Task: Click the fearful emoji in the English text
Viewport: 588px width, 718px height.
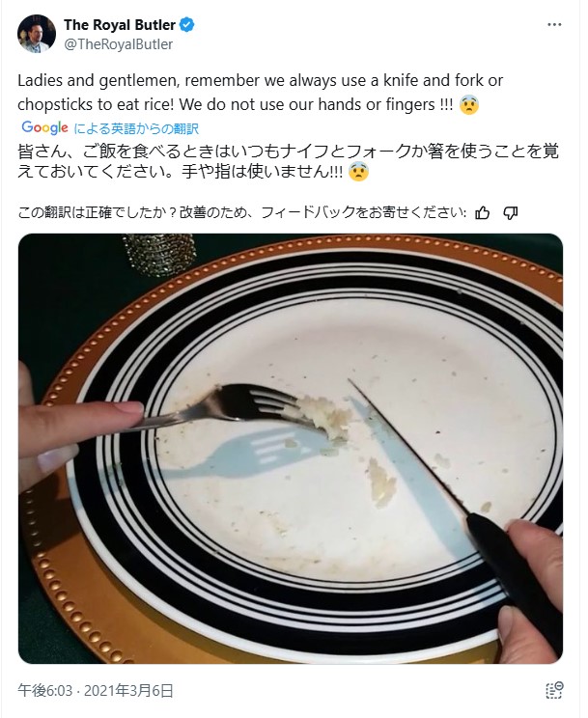Action: [x=468, y=105]
